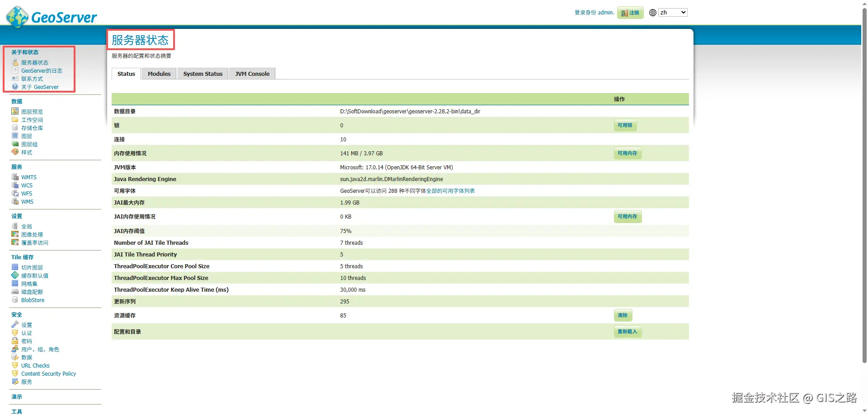The height and width of the screenshot is (415, 868).
Task: Open the GeoServer的日志 log icon
Action: coord(15,70)
